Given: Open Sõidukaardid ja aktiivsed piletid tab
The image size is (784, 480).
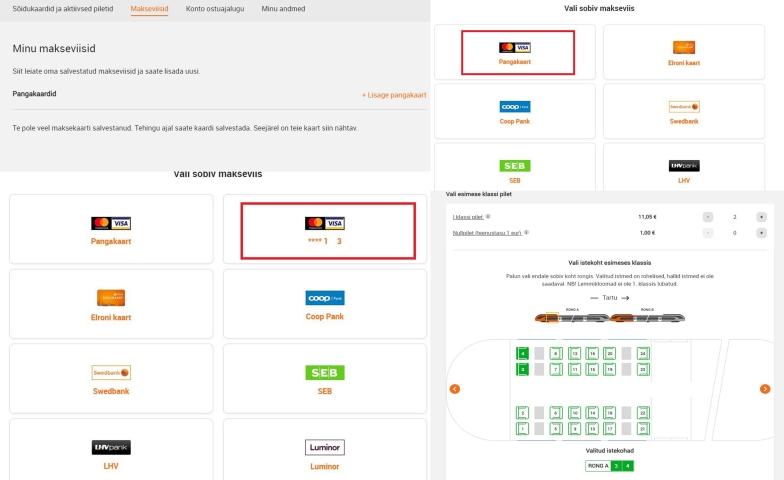Looking at the screenshot, I should pyautogui.click(x=63, y=8).
